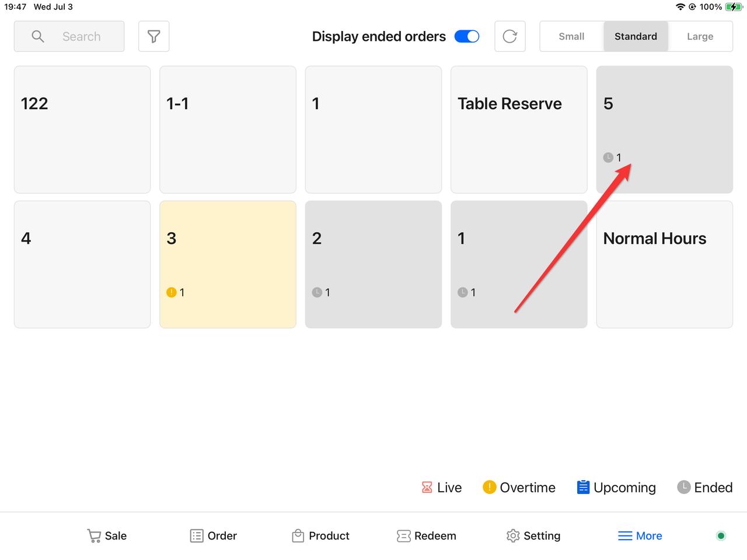Go to the Sale tab
747x560 pixels.
107,535
